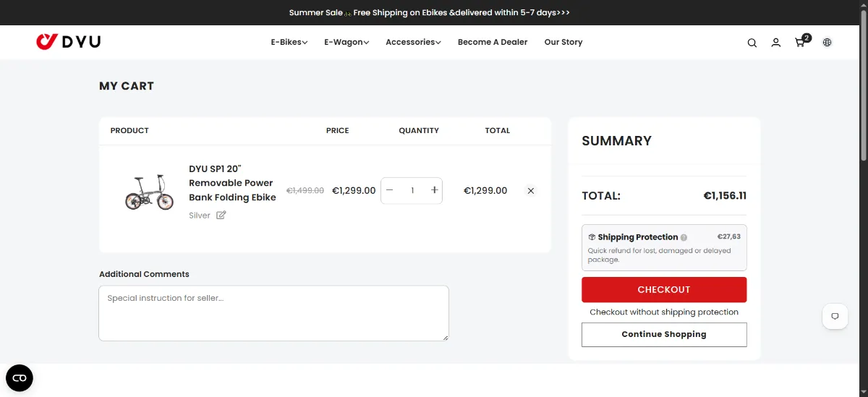Open the language globe icon
This screenshot has height=397, width=868.
pos(827,43)
